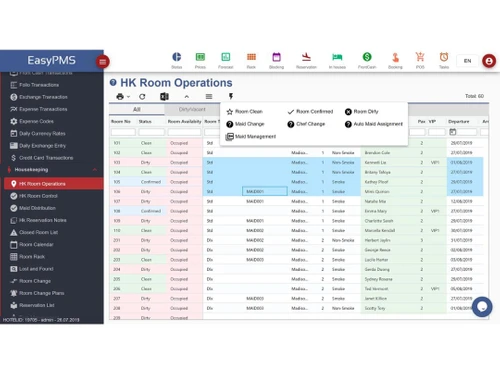Switch to the All tab

(137, 109)
